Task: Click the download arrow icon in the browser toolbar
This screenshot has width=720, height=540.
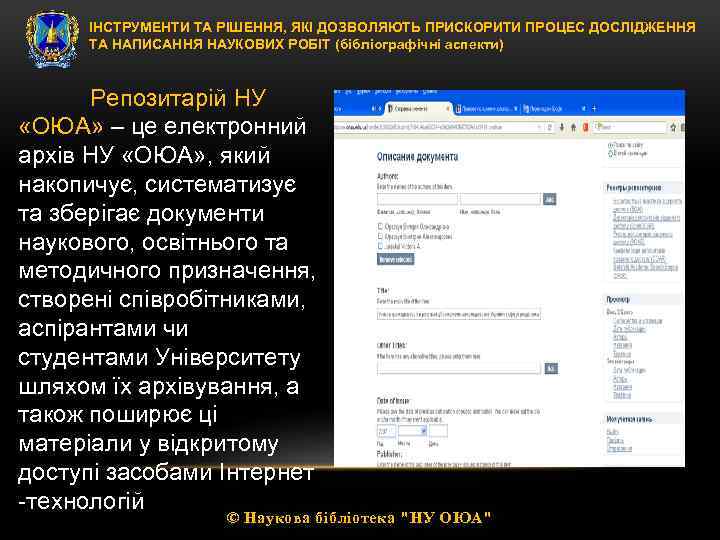Action: 562,127
